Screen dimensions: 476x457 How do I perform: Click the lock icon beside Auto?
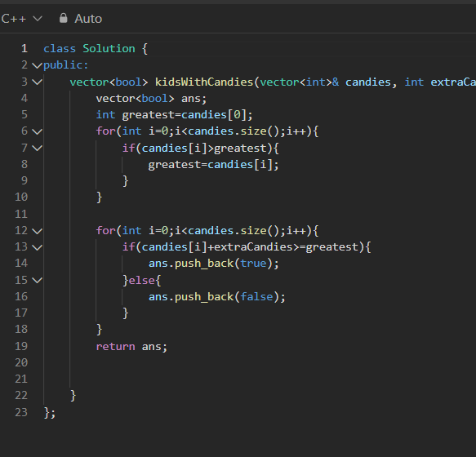click(63, 18)
